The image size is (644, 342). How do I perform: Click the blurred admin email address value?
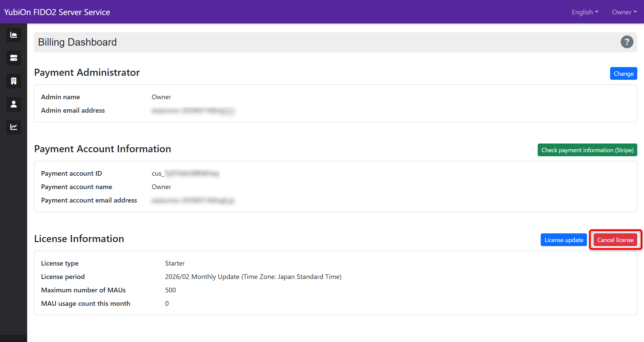tap(193, 111)
